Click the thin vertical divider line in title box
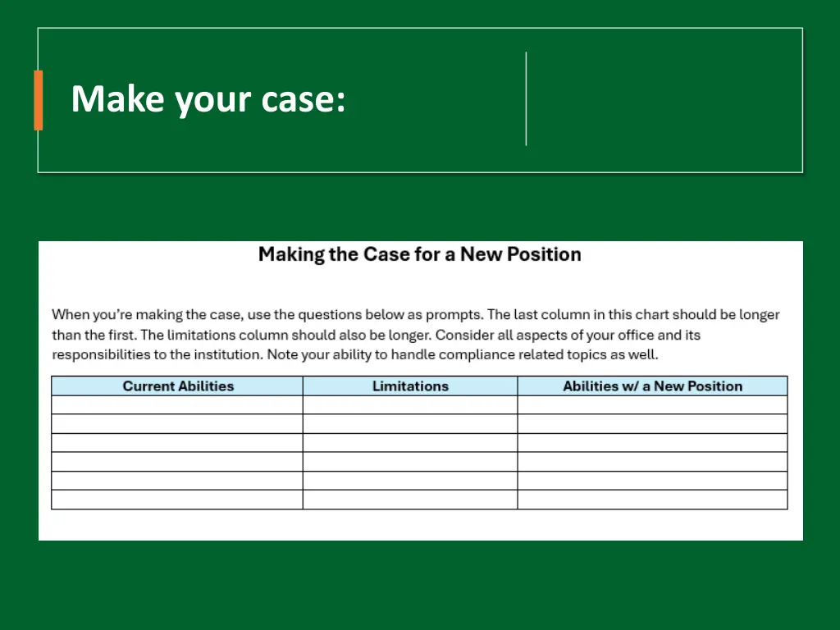The image size is (840, 630). click(526, 98)
